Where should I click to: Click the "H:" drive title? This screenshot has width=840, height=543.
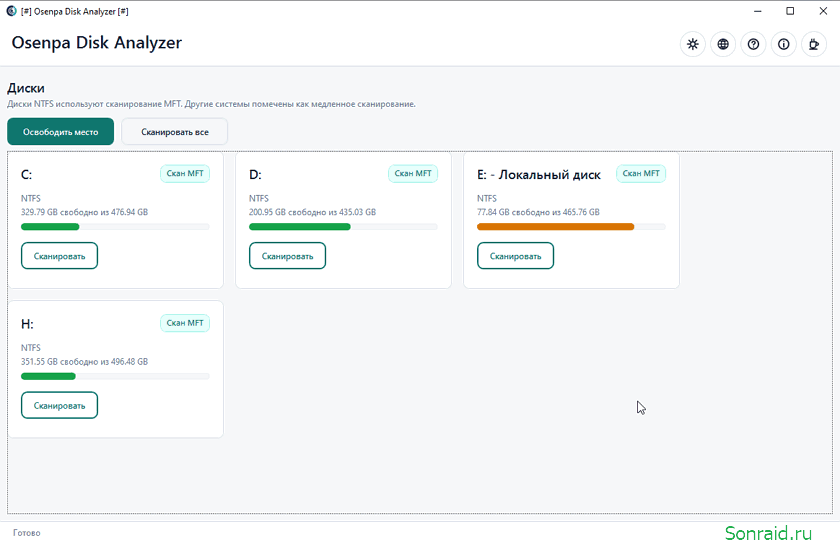[27, 324]
